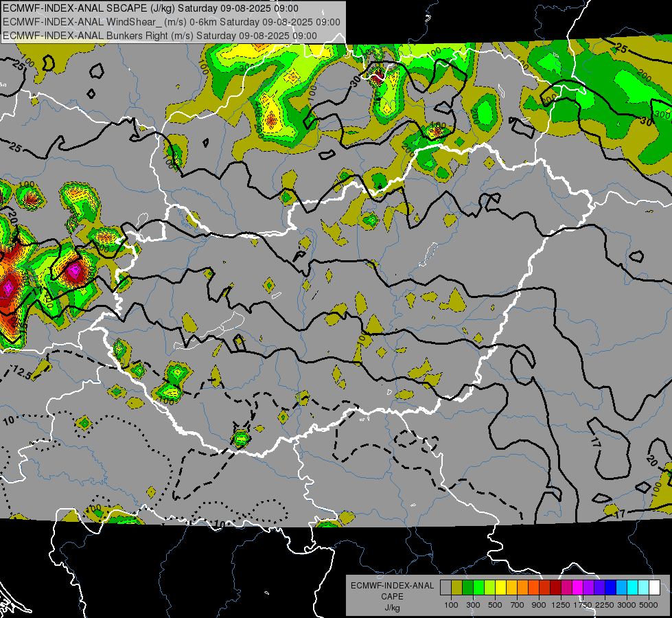Select the cyan legend swatch
This screenshot has height=618, width=672.
(633, 588)
